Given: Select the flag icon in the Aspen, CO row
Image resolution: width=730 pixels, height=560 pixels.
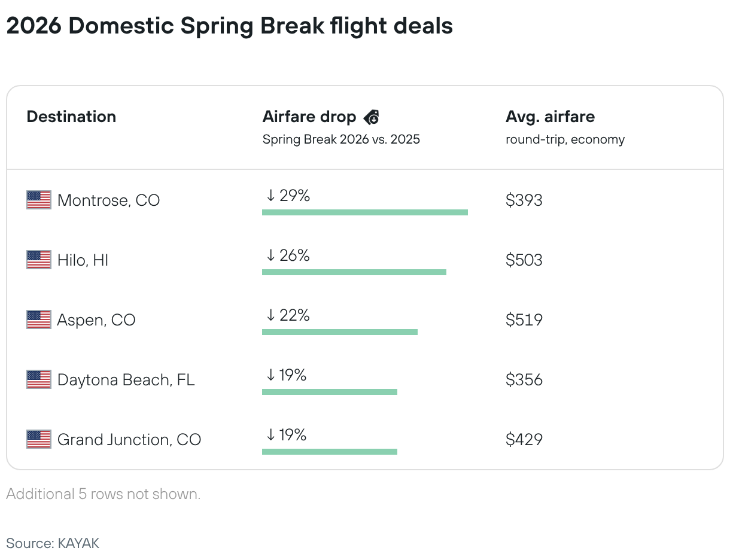Looking at the screenshot, I should pos(39,319).
